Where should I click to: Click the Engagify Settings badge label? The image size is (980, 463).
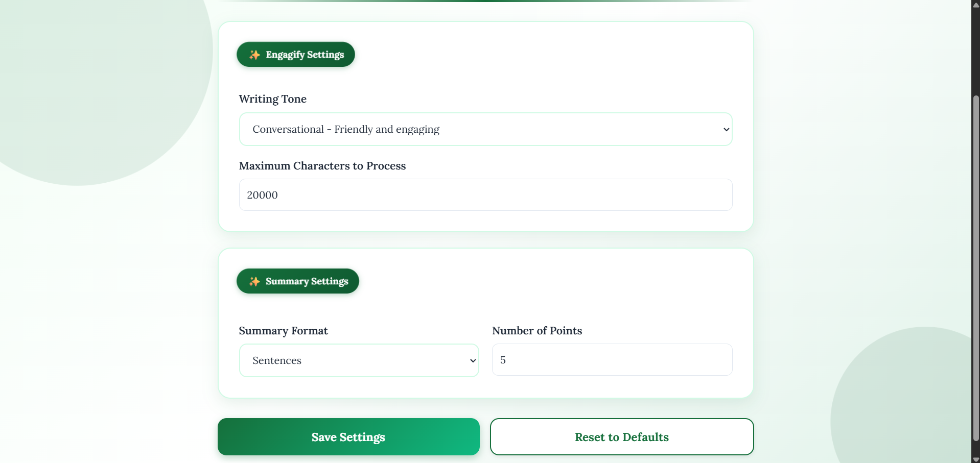coord(305,55)
